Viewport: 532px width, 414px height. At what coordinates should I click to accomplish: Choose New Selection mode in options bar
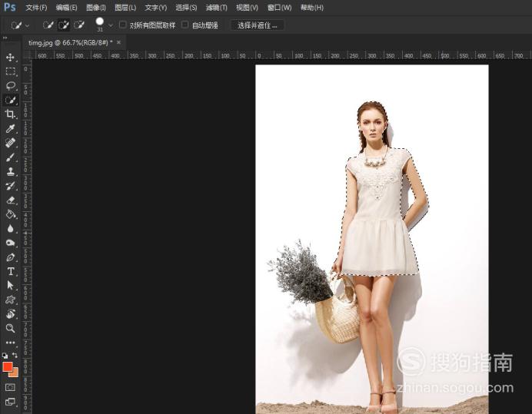[48, 25]
